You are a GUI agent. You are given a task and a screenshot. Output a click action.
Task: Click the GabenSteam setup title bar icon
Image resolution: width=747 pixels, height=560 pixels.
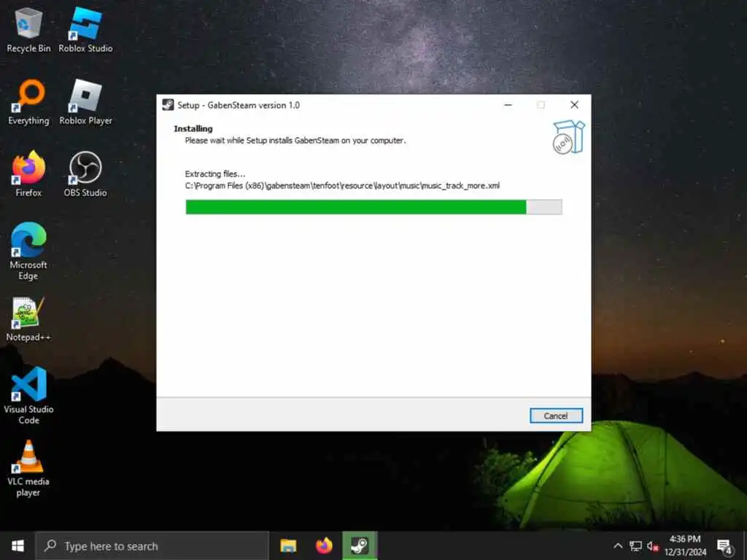click(x=168, y=105)
